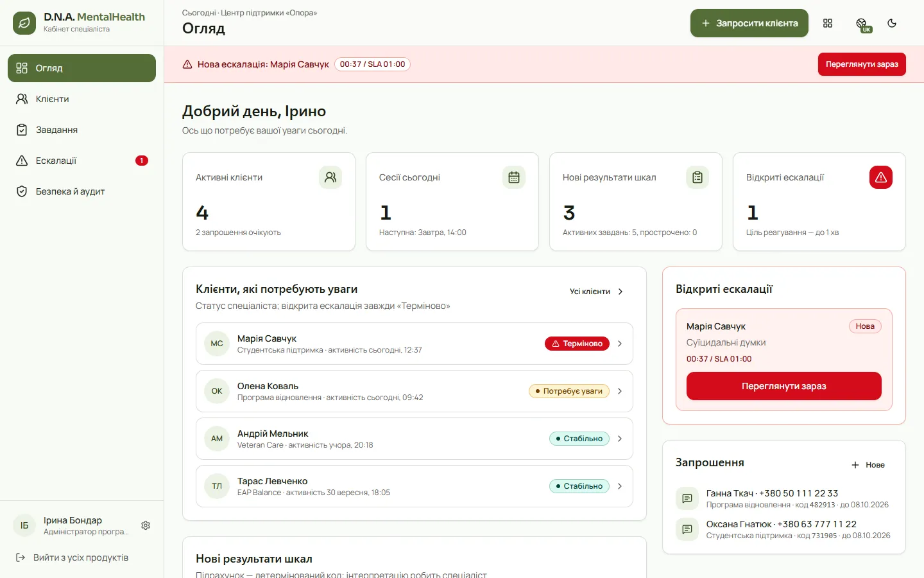Viewport: 924px width, 578px height.
Task: Click the red warning icon in Відкриті ескалації card
Action: 881,177
